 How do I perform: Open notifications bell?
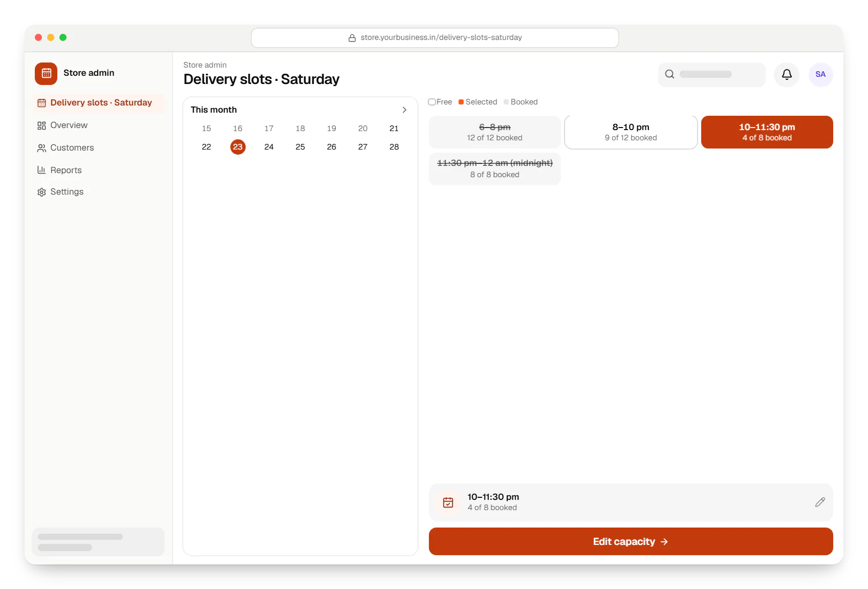pos(787,75)
